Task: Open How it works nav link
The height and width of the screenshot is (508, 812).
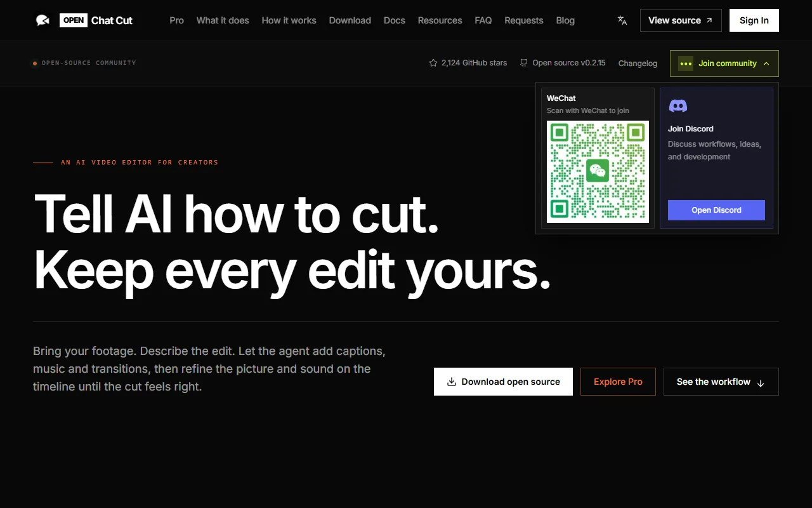Action: coord(289,20)
